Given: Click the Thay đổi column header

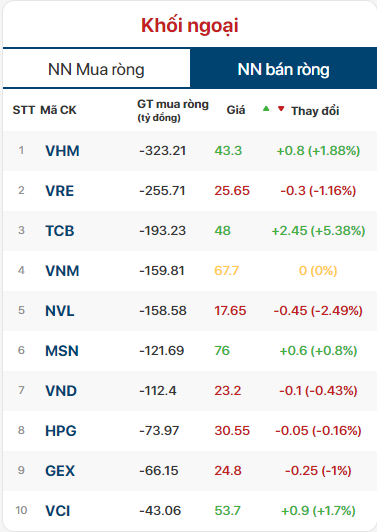Looking at the screenshot, I should coord(315,111).
